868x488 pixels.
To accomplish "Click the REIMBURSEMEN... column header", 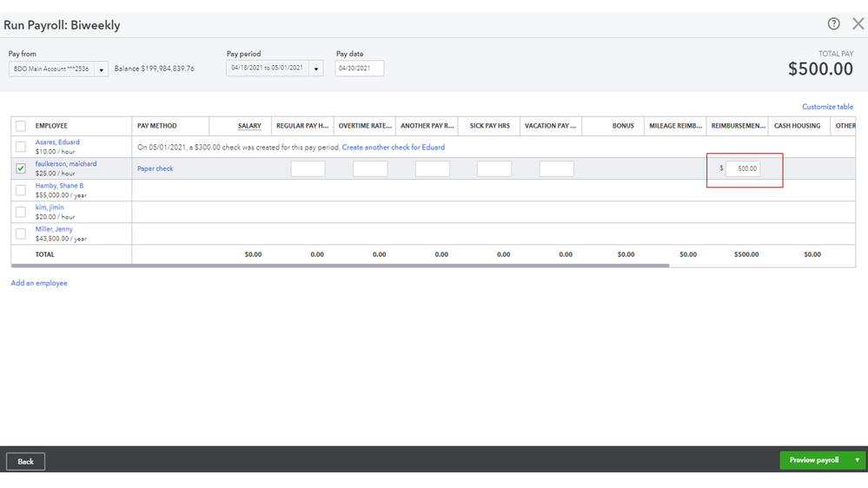I will (739, 126).
